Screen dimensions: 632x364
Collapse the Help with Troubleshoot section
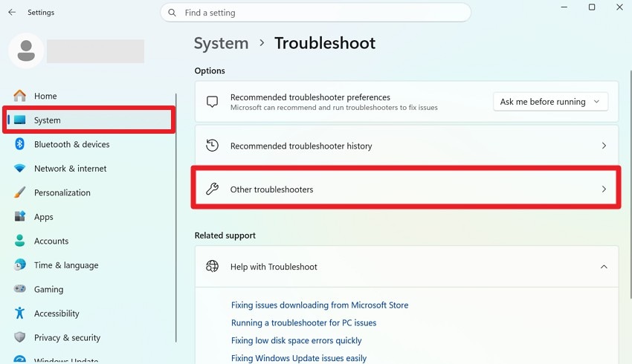click(x=604, y=267)
